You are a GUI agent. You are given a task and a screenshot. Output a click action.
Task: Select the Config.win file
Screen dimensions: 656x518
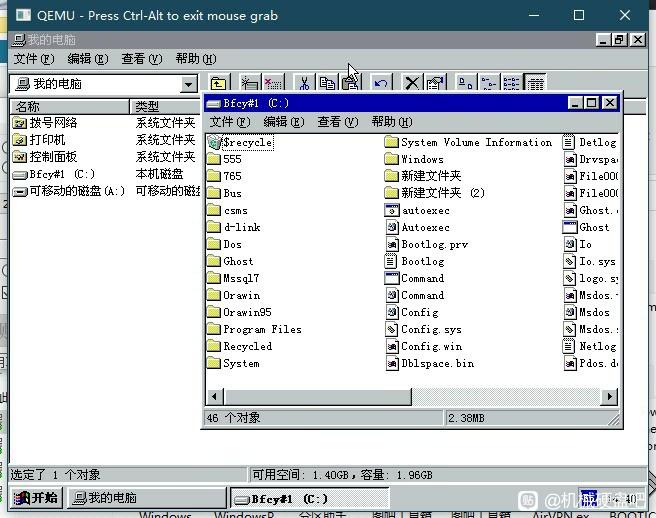tap(423, 346)
